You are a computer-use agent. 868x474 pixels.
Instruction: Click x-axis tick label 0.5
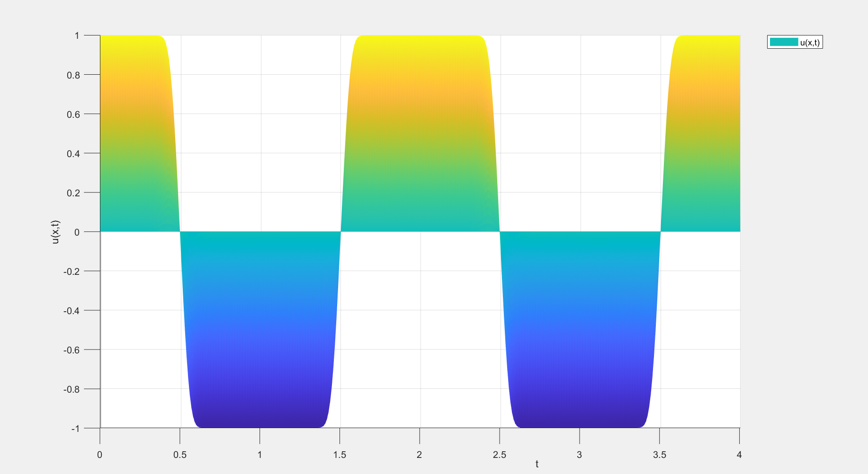[180, 455]
